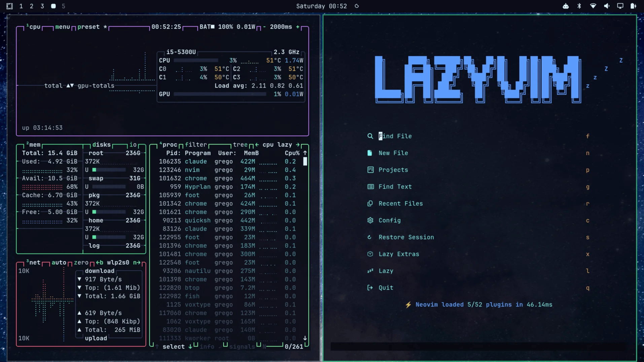This screenshot has width=644, height=362.
Task: Click the Config gear icon
Action: click(x=370, y=220)
